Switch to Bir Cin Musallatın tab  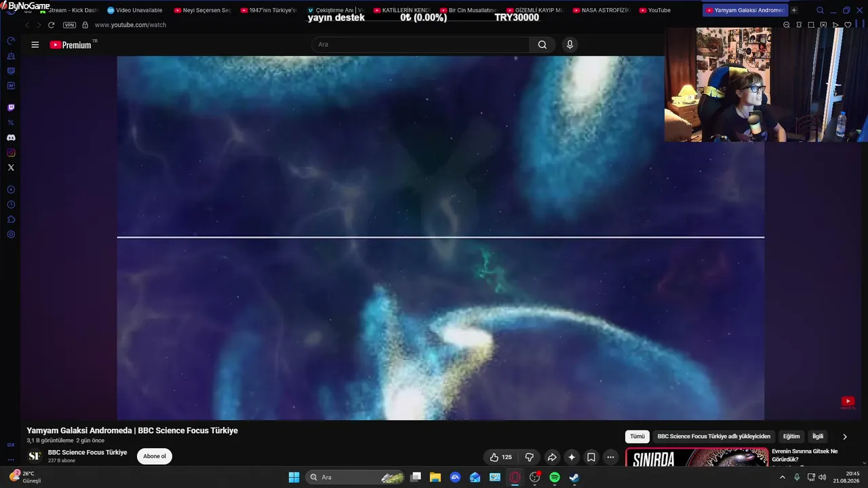tap(467, 10)
